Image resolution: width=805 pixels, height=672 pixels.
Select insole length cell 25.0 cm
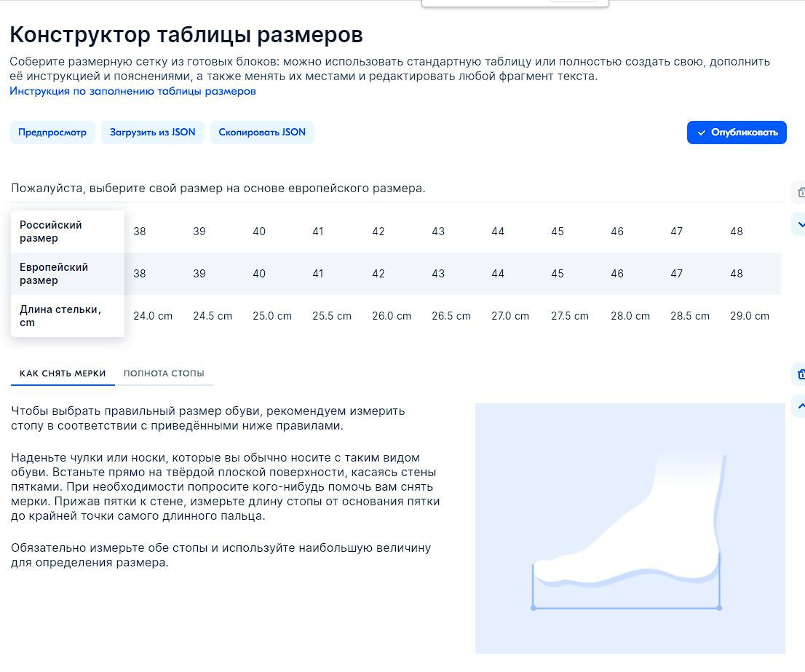pyautogui.click(x=272, y=316)
